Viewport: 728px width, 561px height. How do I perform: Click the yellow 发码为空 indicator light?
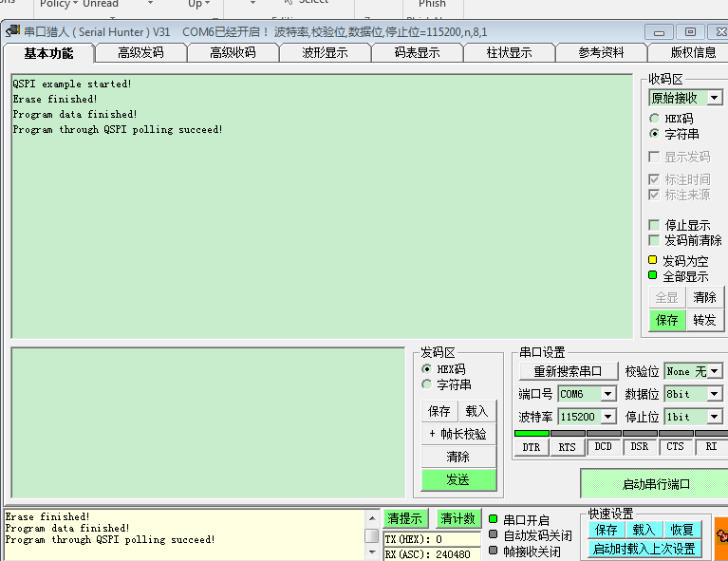[x=652, y=259]
